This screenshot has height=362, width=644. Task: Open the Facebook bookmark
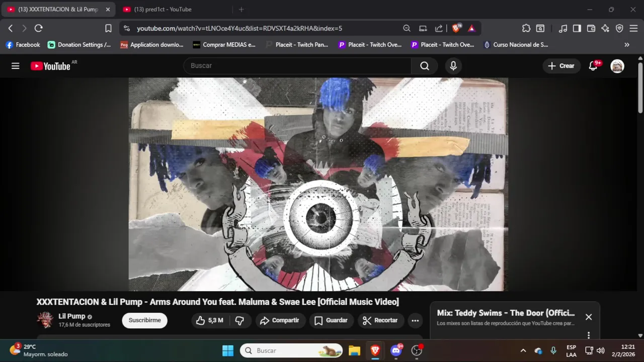tap(23, 45)
